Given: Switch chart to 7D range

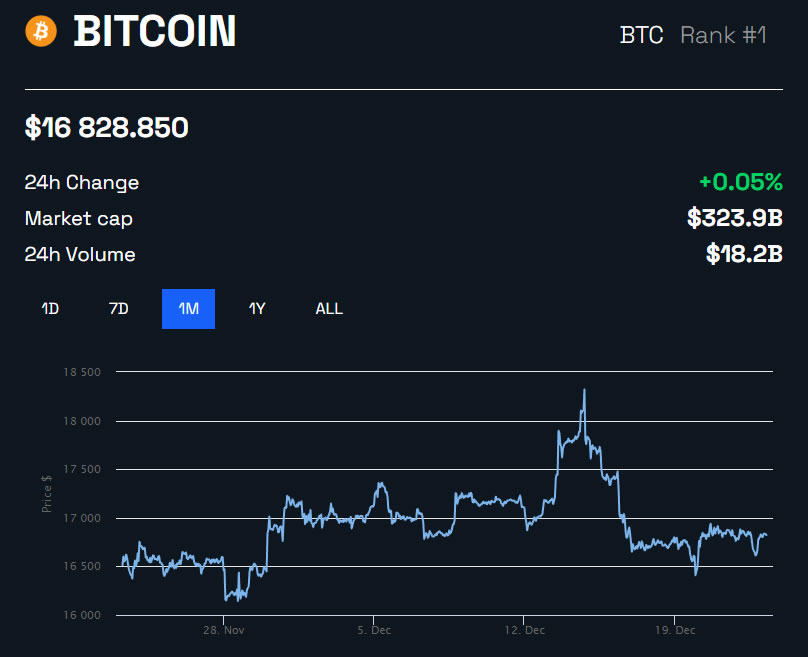Looking at the screenshot, I should 118,308.
